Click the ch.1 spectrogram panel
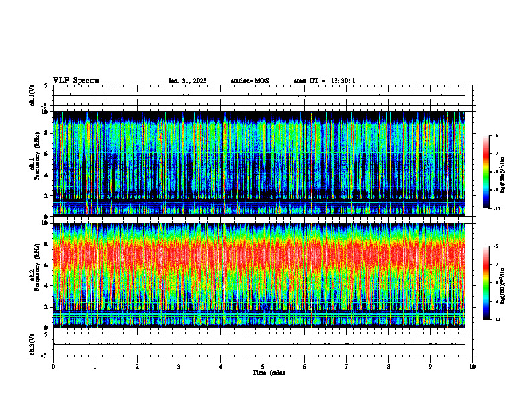 click(259, 164)
